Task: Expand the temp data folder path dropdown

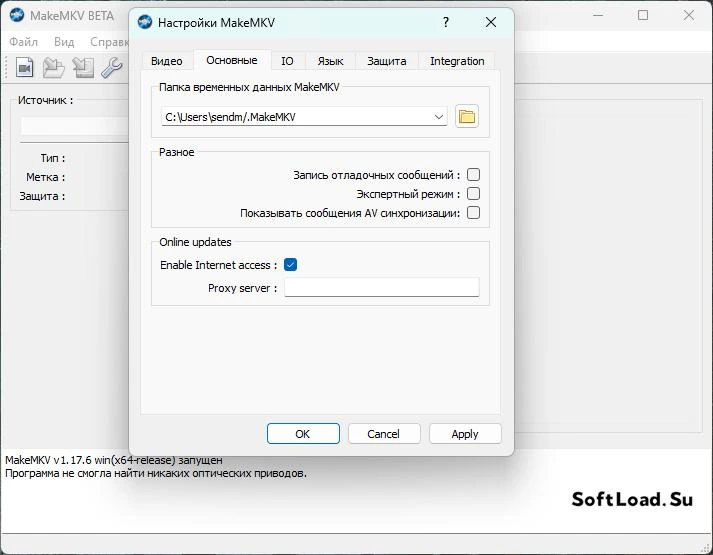Action: point(438,117)
